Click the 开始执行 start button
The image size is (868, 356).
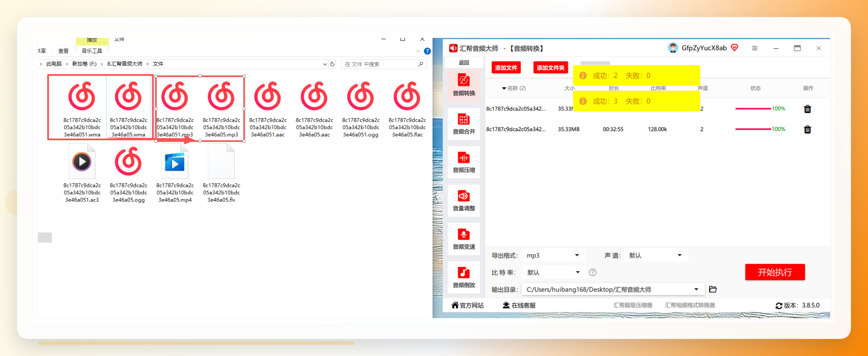775,272
